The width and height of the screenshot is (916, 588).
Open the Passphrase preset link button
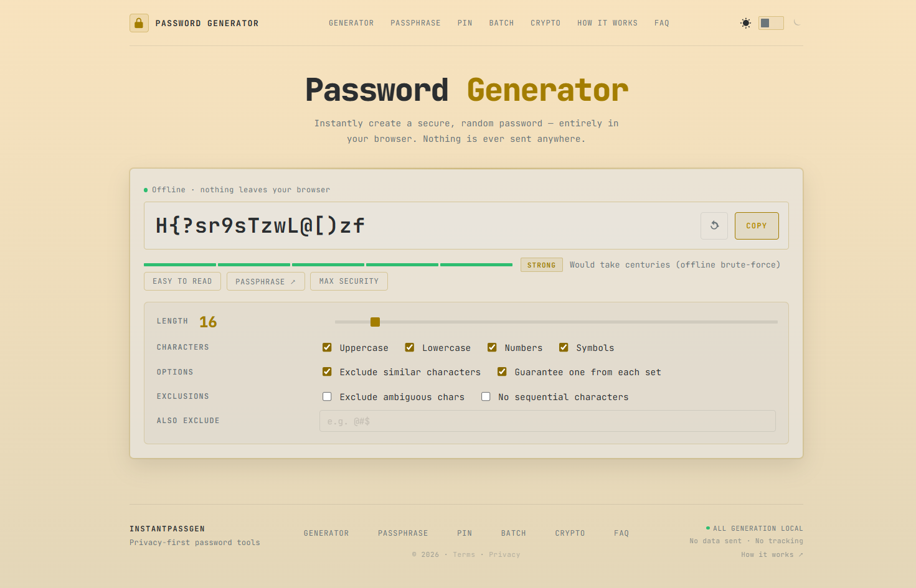click(266, 281)
